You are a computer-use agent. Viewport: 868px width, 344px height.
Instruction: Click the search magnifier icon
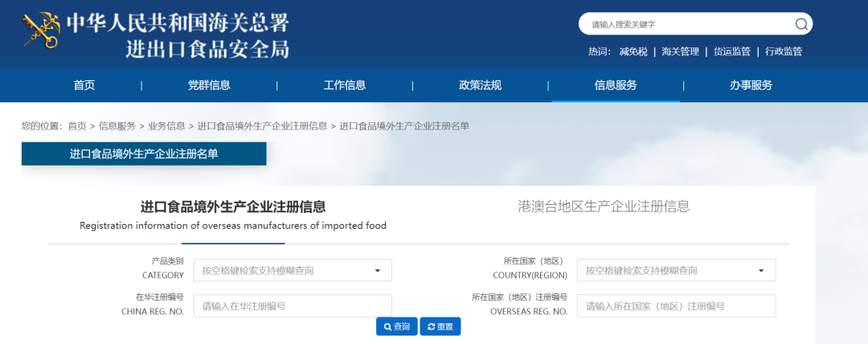pos(801,24)
